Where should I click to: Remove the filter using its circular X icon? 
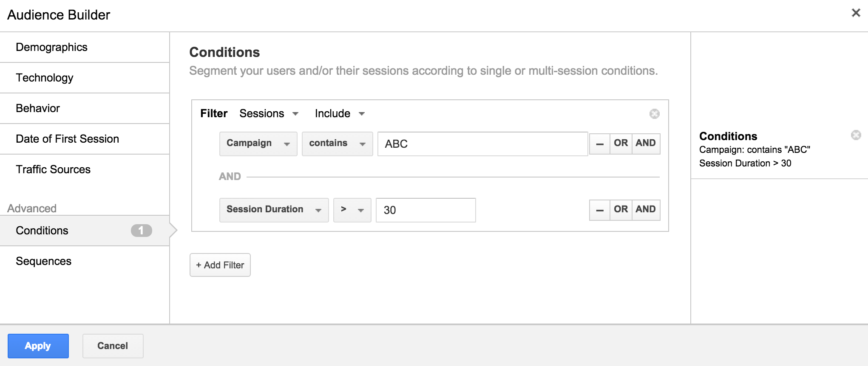pyautogui.click(x=654, y=114)
